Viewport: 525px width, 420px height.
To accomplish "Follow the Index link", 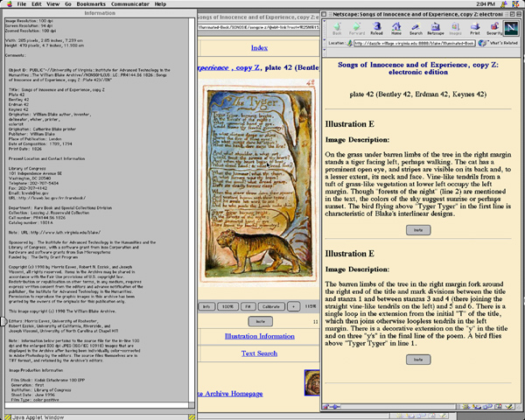I will [x=260, y=48].
